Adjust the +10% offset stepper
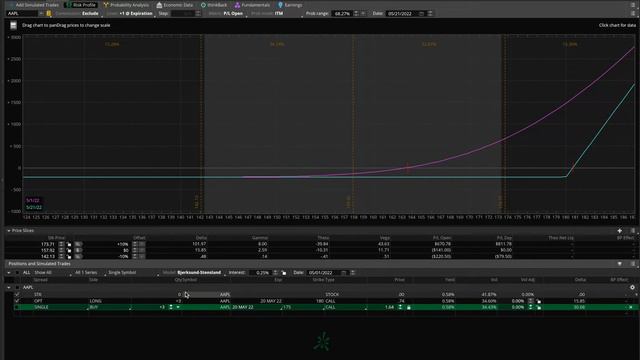 (x=135, y=244)
